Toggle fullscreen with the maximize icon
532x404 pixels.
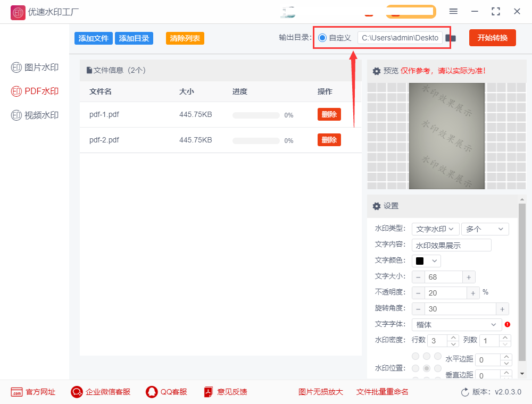click(496, 12)
